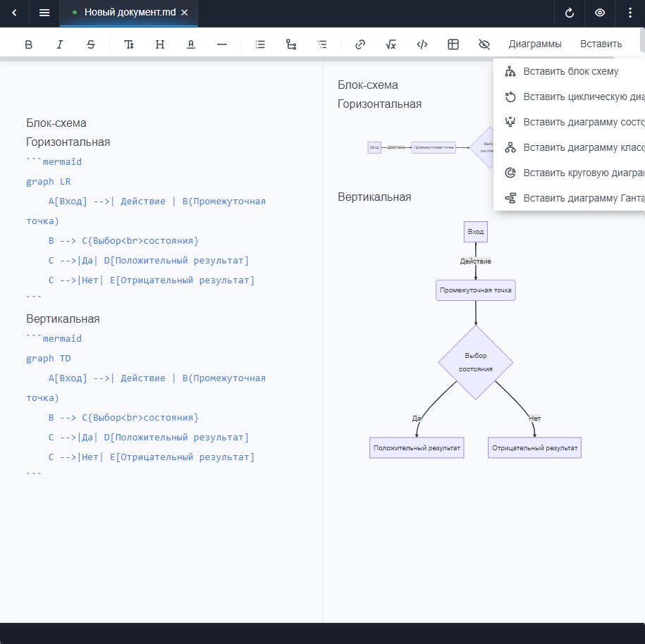Click Блок-схема heading in preview
This screenshot has width=645, height=644.
(x=368, y=85)
